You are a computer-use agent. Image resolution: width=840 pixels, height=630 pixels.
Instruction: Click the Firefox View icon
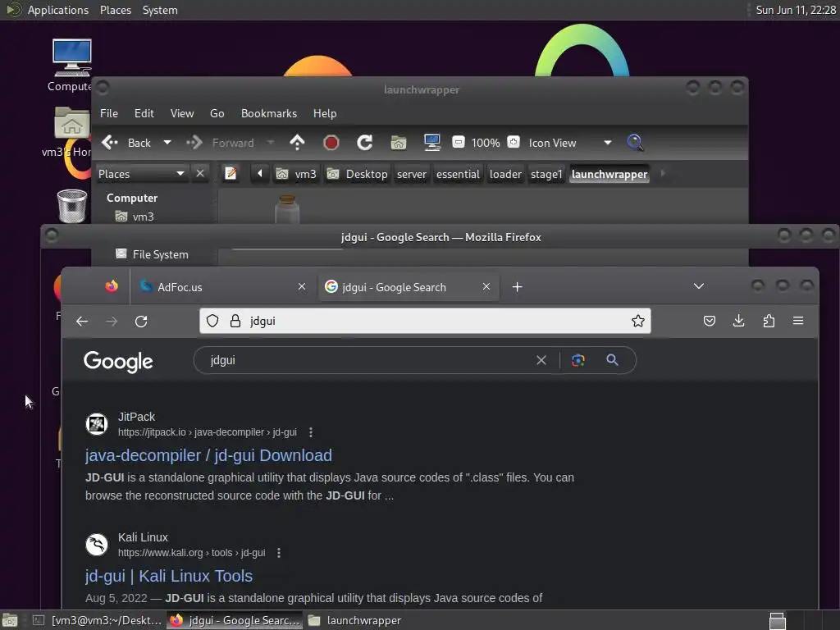[112, 286]
